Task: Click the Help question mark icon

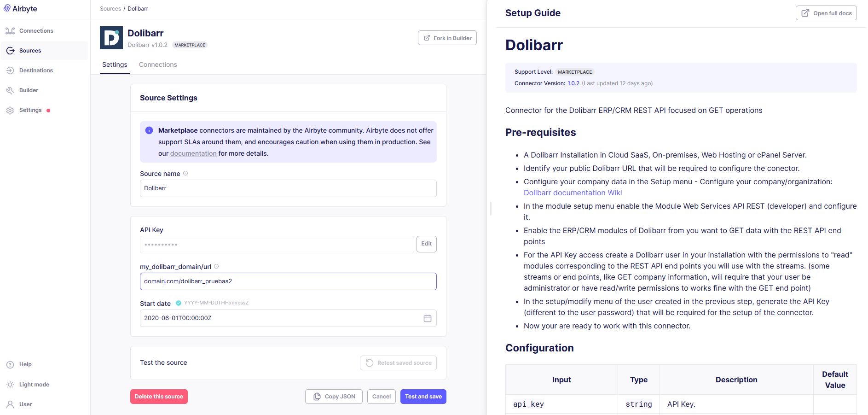Action: [10, 364]
